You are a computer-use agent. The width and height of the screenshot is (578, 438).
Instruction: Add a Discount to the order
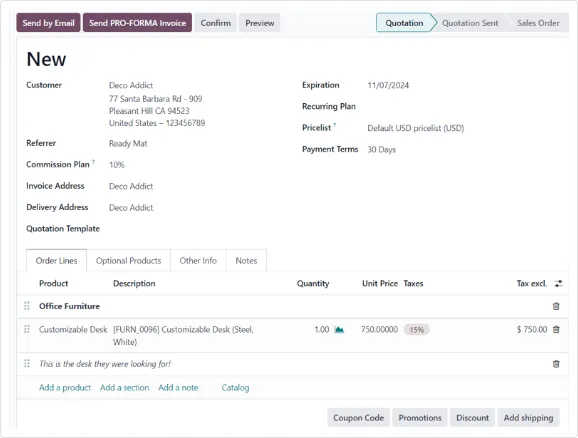click(472, 418)
